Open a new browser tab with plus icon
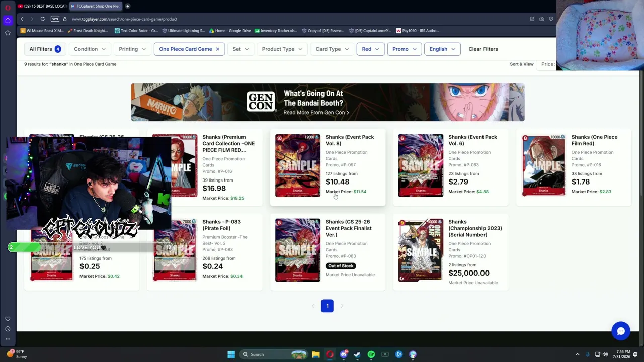Viewport: 644px width, 362px height. 128,6
